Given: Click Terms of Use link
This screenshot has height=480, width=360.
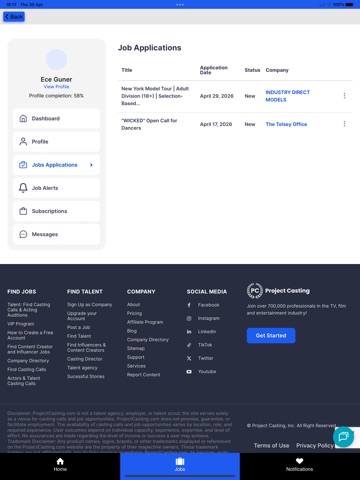Looking at the screenshot, I should (271, 446).
